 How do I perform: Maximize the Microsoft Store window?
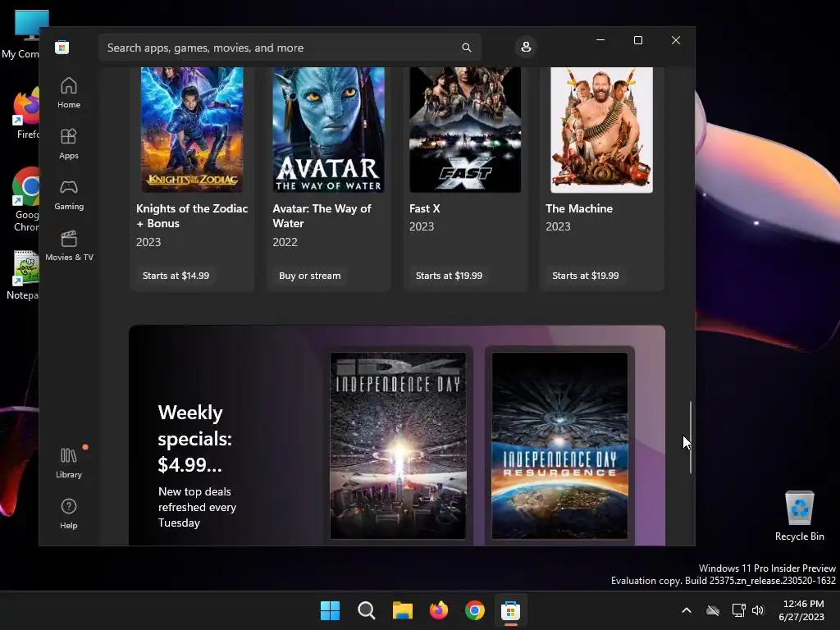point(638,40)
